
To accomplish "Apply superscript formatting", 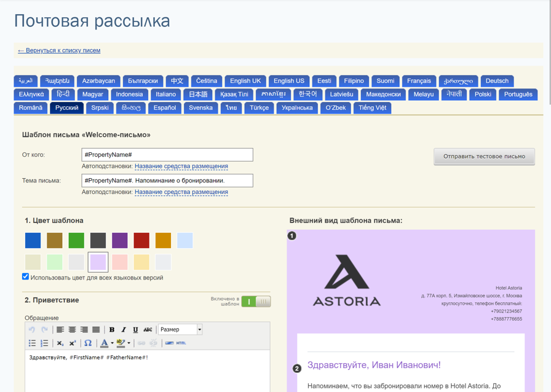I will click(73, 343).
